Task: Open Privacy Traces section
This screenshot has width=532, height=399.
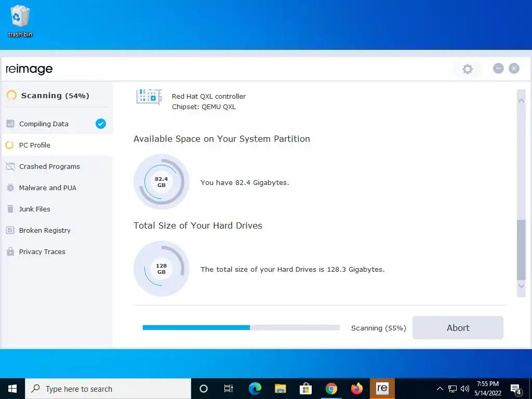Action: coord(57,252)
